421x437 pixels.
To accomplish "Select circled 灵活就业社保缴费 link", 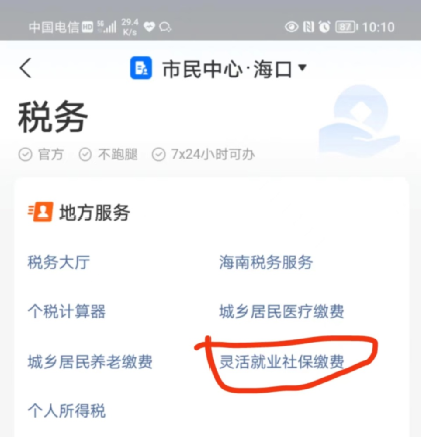I will 282,362.
